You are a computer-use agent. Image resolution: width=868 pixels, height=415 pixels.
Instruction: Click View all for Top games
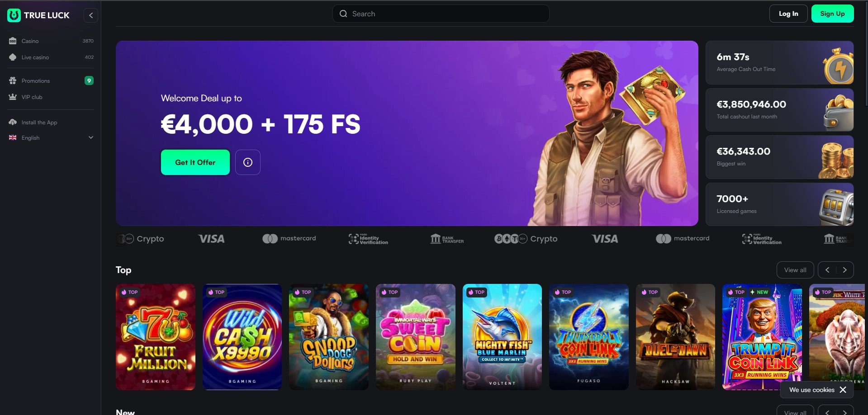[x=795, y=270]
